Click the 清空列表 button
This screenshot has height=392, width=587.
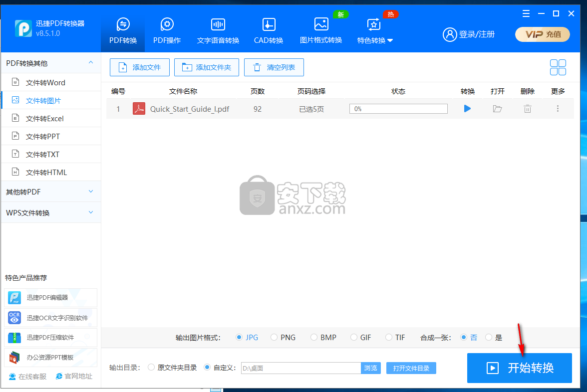point(274,67)
